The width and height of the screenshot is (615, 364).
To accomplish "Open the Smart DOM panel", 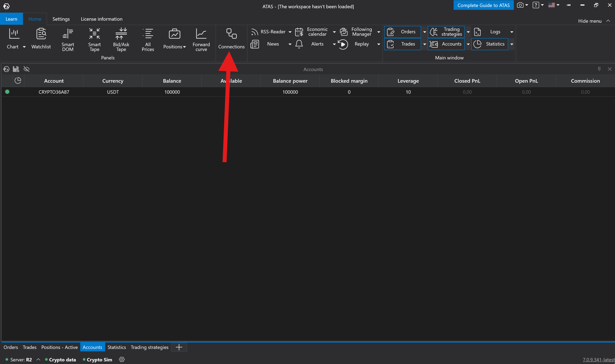I will tap(68, 40).
